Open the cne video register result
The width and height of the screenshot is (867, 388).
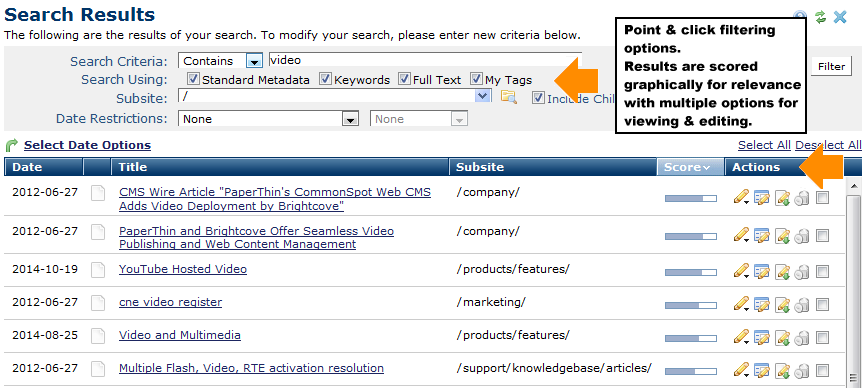click(x=170, y=302)
